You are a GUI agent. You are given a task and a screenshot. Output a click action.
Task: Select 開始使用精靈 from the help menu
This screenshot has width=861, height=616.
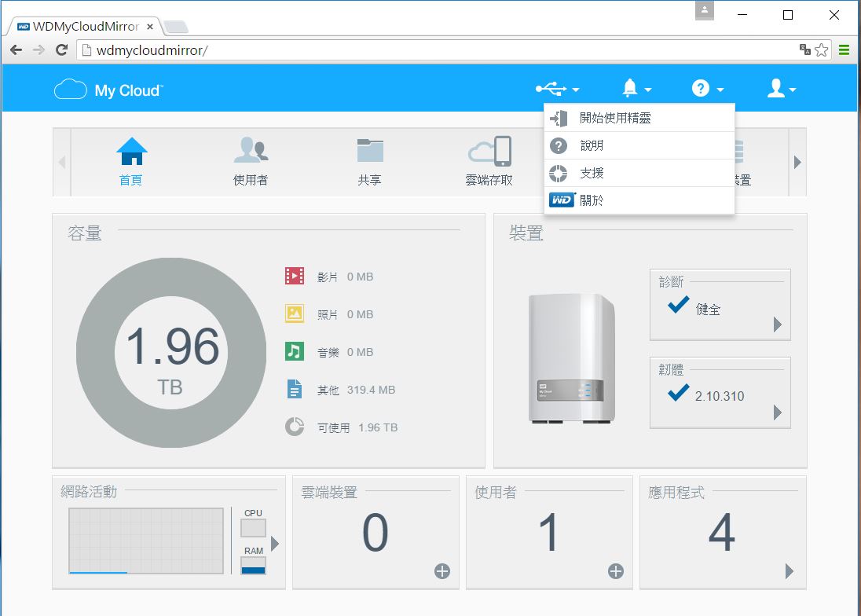[639, 118]
